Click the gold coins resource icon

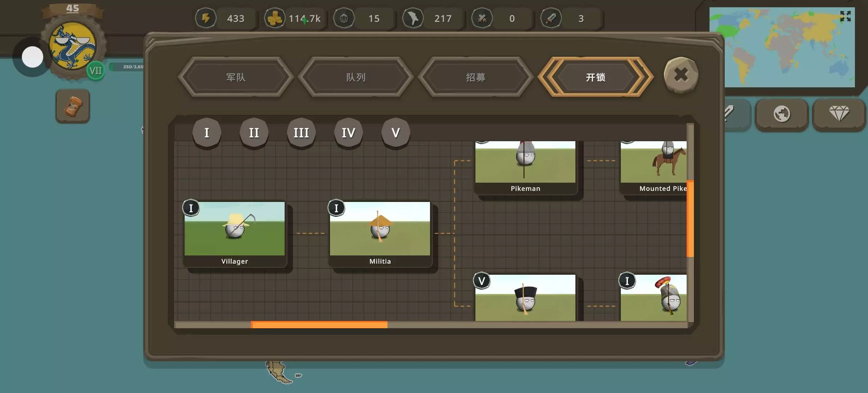[274, 18]
